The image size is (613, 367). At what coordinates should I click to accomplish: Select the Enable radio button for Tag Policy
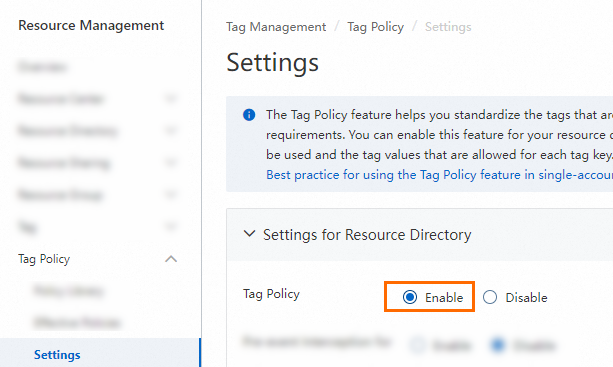click(410, 297)
